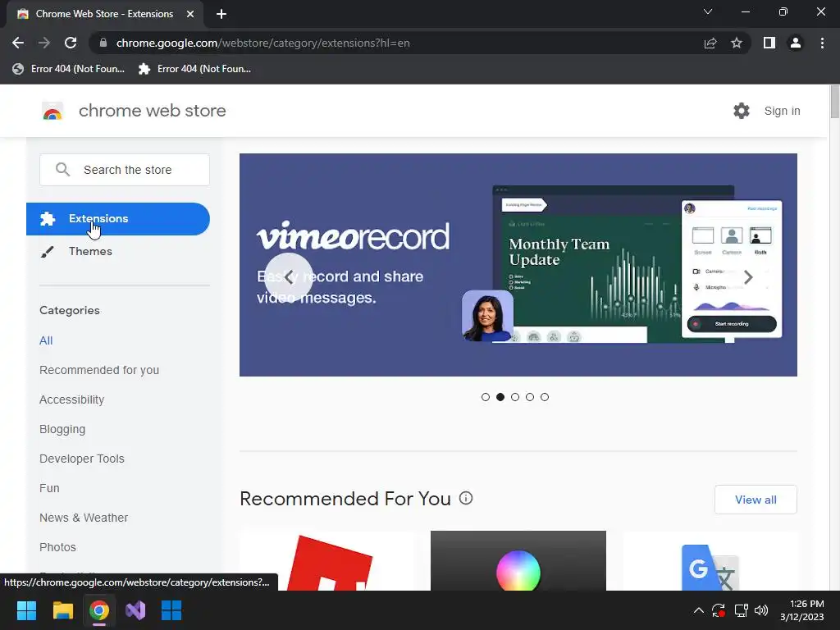Viewport: 840px width, 630px height.
Task: Jump to the first carousel slide
Action: 486,397
